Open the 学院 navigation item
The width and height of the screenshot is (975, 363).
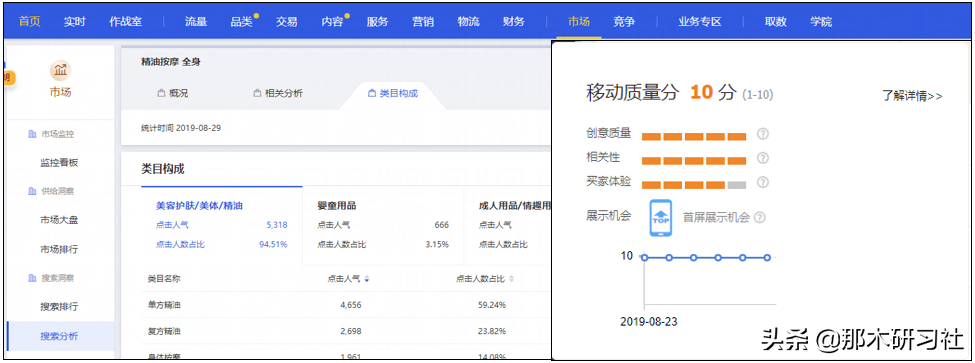[821, 22]
